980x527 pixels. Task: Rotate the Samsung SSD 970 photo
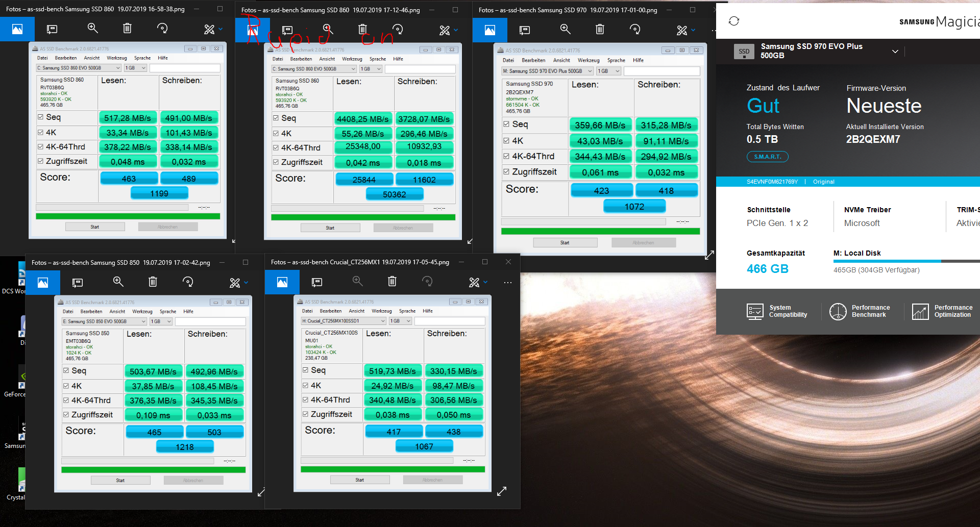coord(635,30)
